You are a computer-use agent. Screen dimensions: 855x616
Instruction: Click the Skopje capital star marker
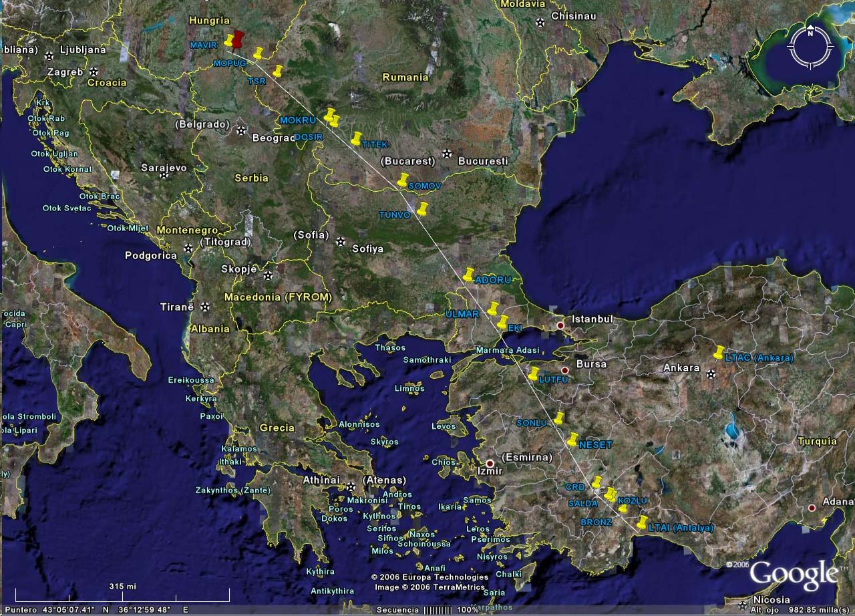[268, 275]
